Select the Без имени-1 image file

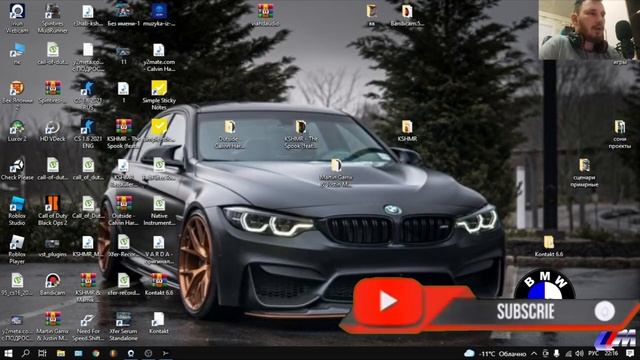pos(123,16)
